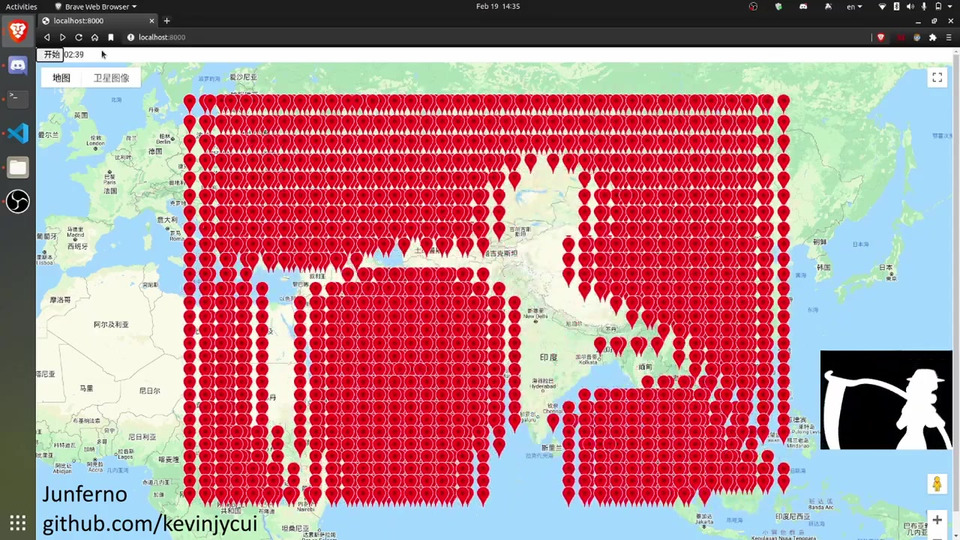Click the silhouette video overlay thumbnail

pos(886,400)
